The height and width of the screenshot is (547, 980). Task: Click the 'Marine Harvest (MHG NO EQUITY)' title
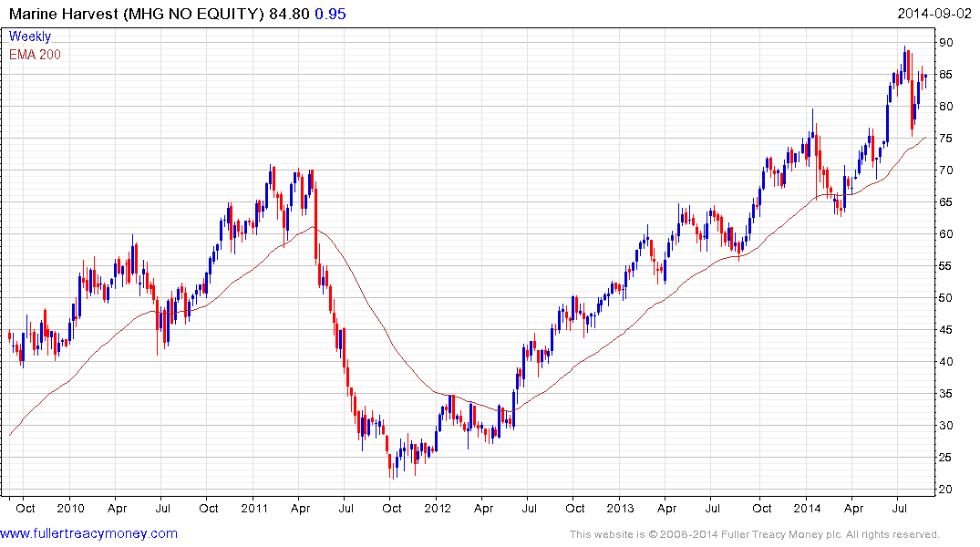(x=137, y=14)
